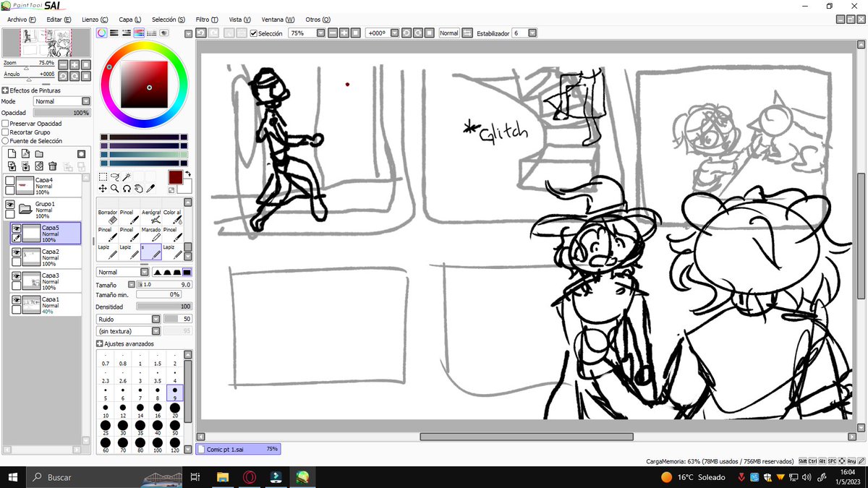868x488 pixels.
Task: Show the Capa4 layer
Action: tap(10, 181)
